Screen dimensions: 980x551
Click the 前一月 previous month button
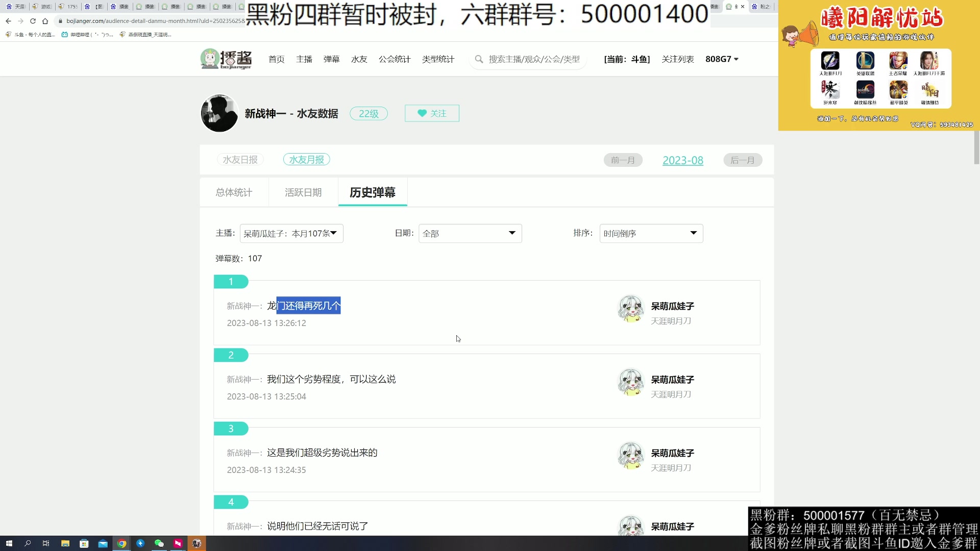[623, 160]
